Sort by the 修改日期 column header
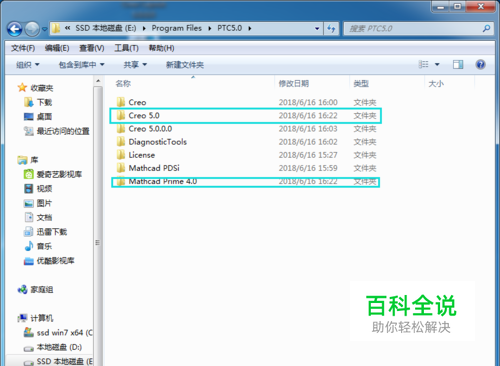 [x=294, y=83]
